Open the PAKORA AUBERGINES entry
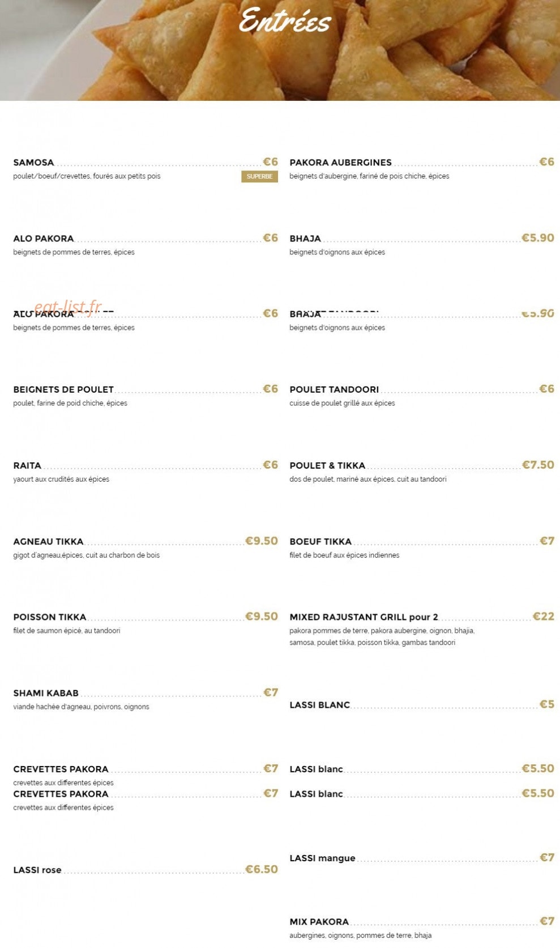The width and height of the screenshot is (560, 948). click(x=340, y=163)
